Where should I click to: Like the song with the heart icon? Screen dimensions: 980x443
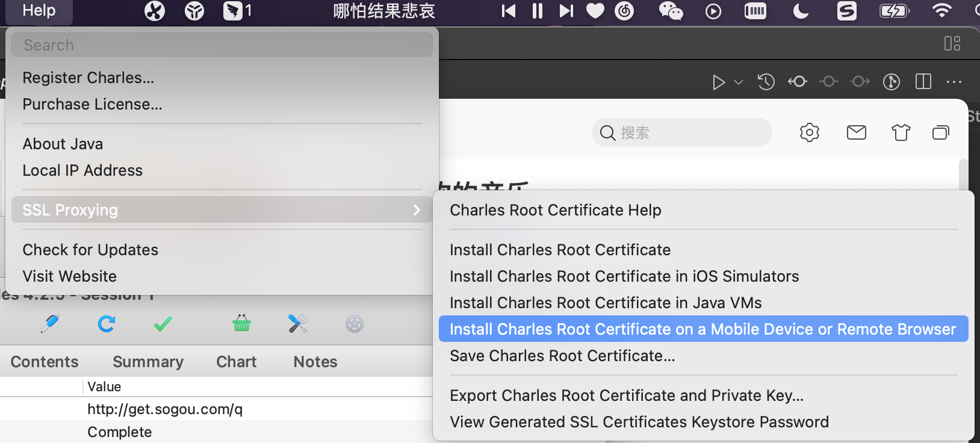(x=595, y=11)
